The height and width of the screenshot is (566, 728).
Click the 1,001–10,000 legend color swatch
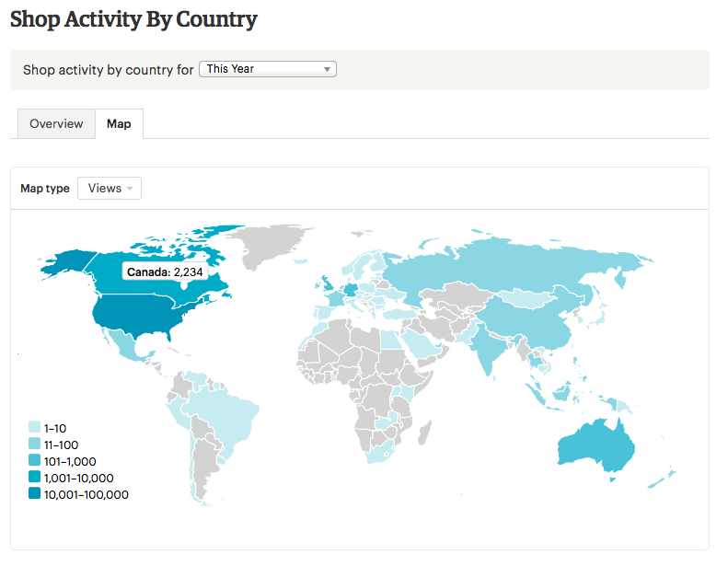point(34,477)
